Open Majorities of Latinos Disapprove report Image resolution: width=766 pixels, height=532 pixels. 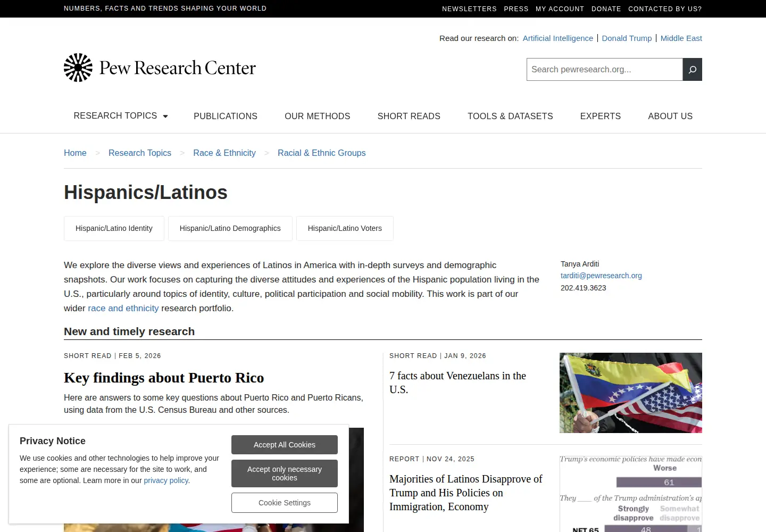pos(466,493)
